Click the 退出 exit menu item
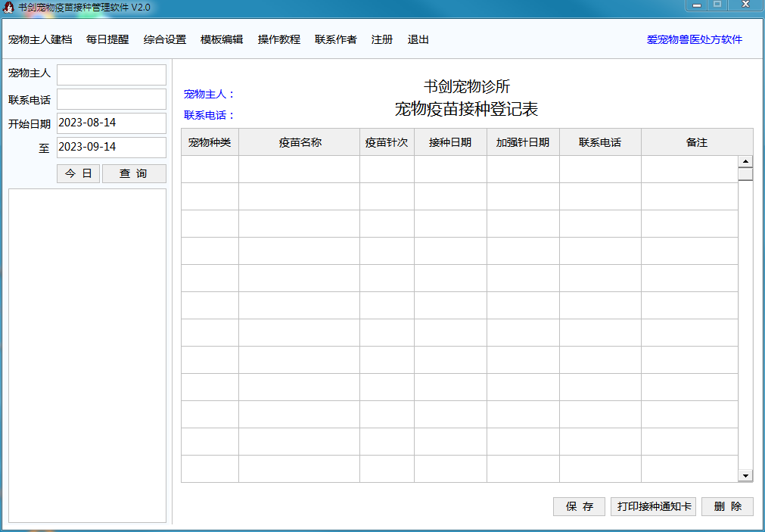This screenshot has width=765, height=532. tap(418, 39)
